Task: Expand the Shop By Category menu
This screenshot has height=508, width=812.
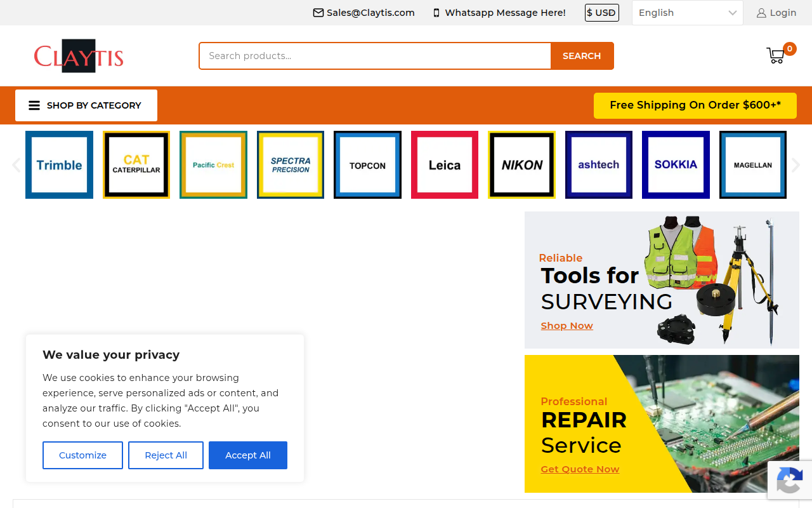Action: coord(86,105)
